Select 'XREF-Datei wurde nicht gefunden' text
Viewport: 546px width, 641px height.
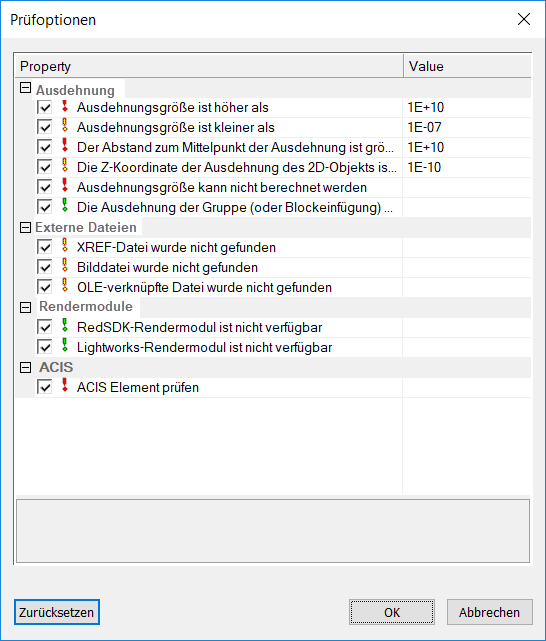click(x=177, y=248)
